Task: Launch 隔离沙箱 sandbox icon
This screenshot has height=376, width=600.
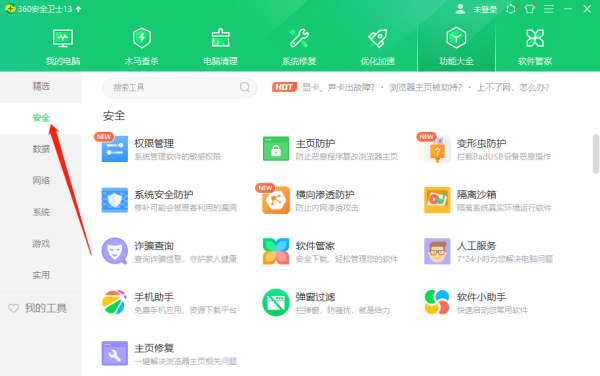Action: click(x=437, y=200)
